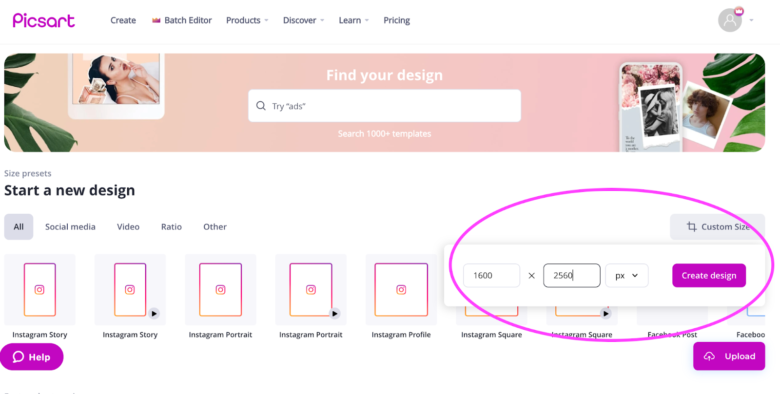The width and height of the screenshot is (780, 394).
Task: Expand the Products dropdown menu
Action: pos(247,20)
